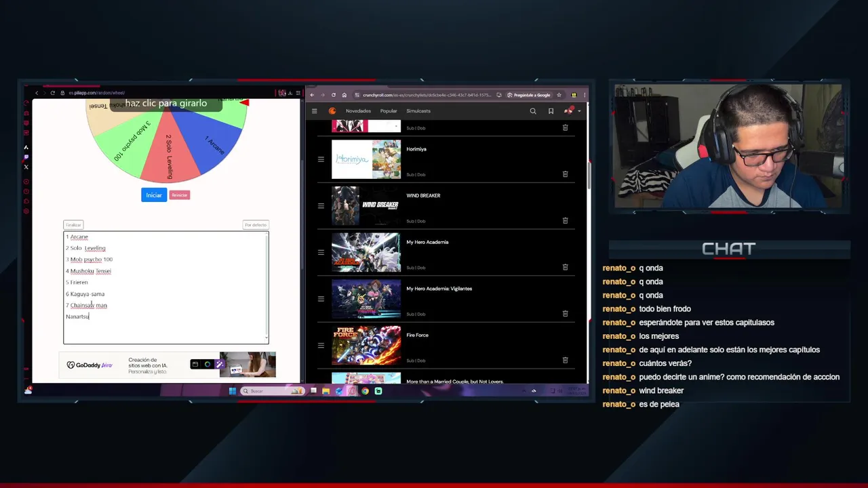Click the Iniciar button to spin
The width and height of the screenshot is (868, 488).
click(154, 195)
